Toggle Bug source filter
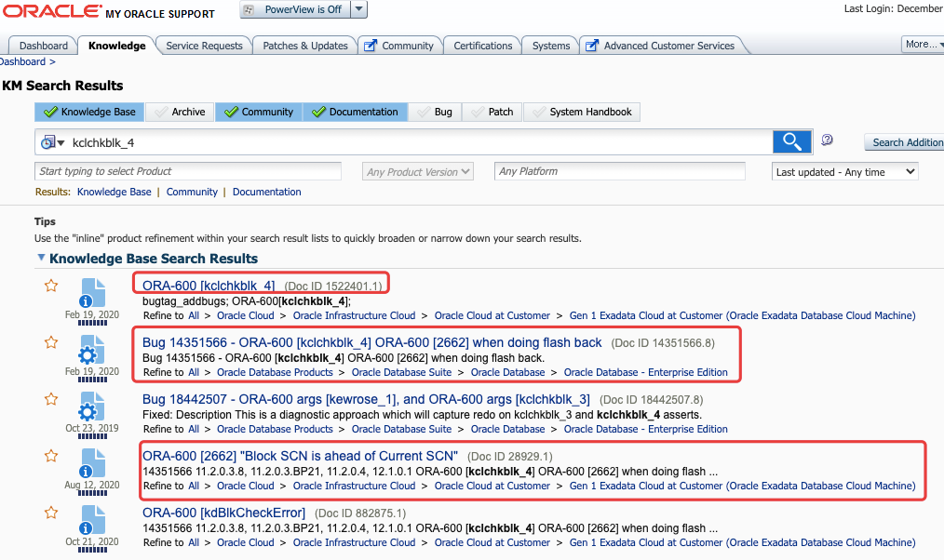The image size is (944, 560). click(x=435, y=112)
